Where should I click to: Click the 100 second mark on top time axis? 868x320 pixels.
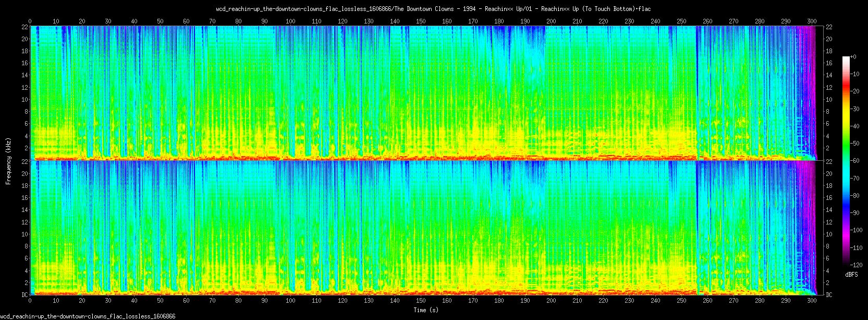(290, 21)
